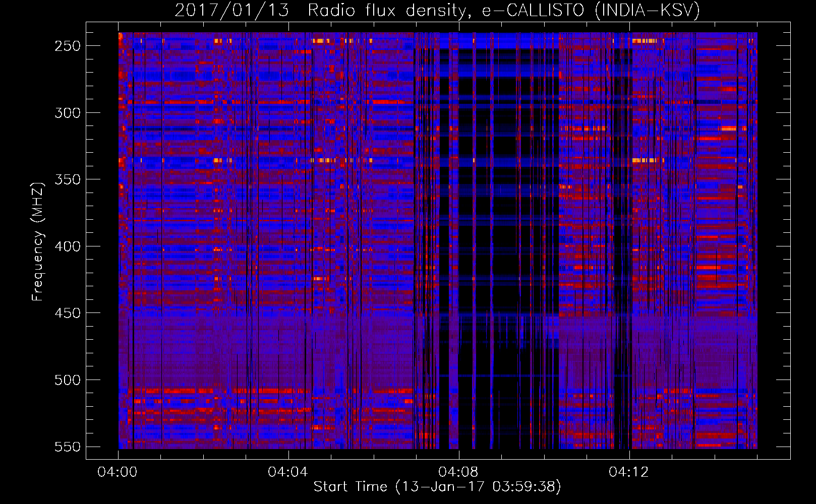Select the 250 frequency tick label
816x504 pixels.
pyautogui.click(x=68, y=46)
